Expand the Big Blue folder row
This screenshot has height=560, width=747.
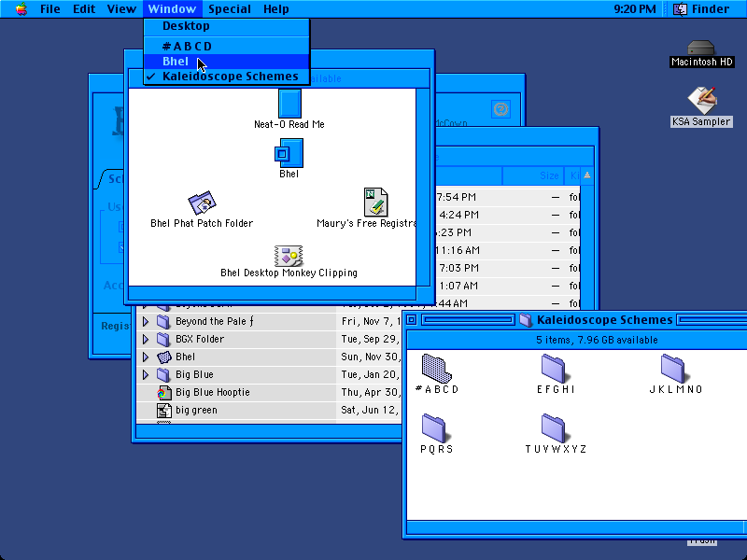tap(146, 375)
